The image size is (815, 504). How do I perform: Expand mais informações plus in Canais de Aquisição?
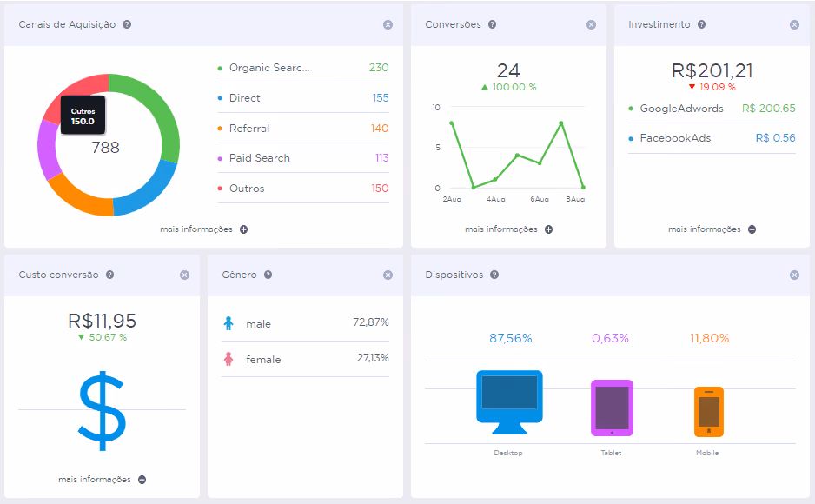coord(244,229)
